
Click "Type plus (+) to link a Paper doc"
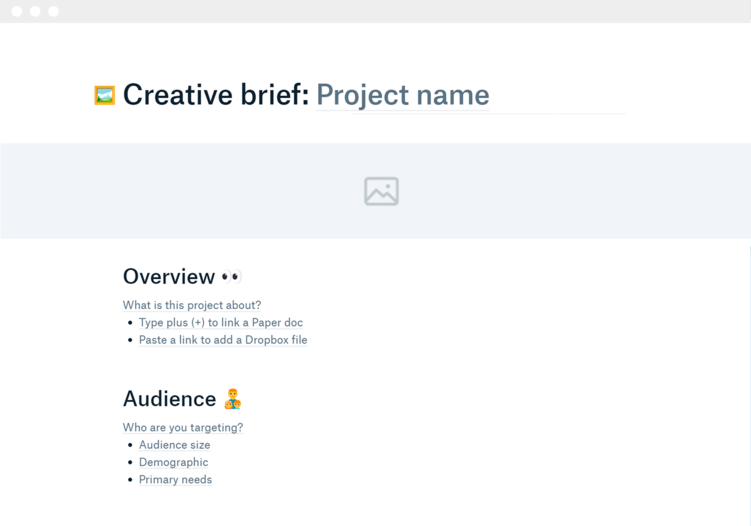(x=220, y=323)
